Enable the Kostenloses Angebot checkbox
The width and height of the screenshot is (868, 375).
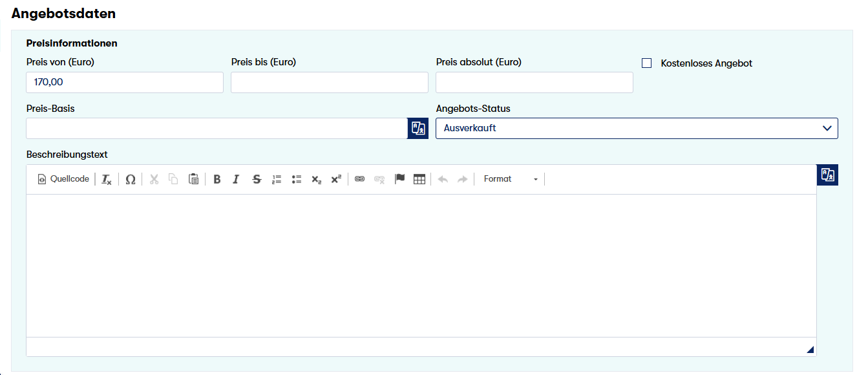pos(646,63)
